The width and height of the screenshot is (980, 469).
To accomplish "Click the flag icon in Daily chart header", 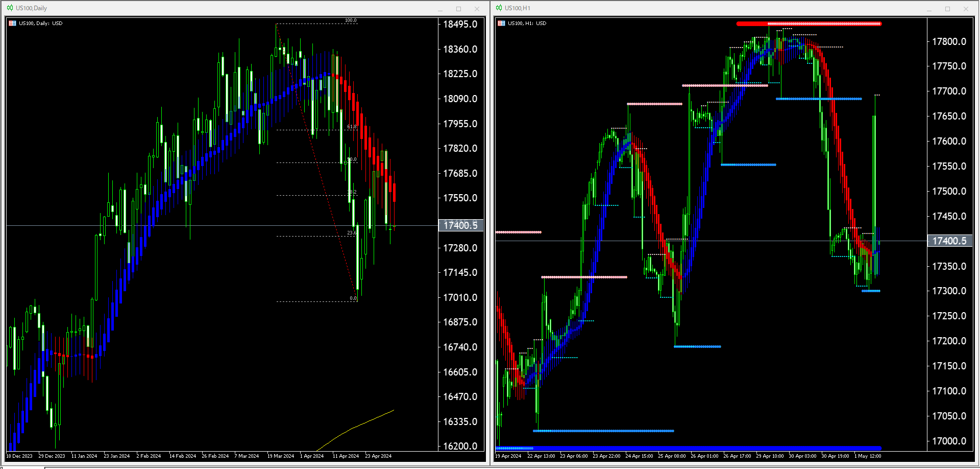I will 12,23.
